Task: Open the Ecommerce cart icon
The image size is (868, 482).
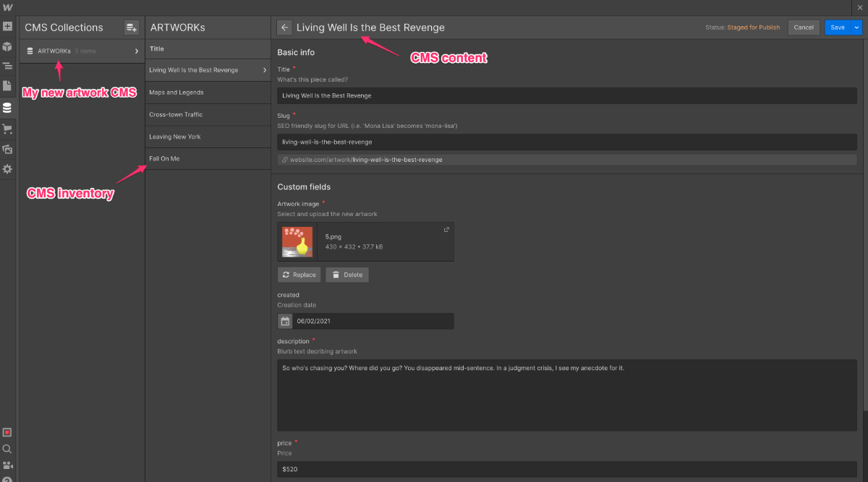Action: pos(7,129)
